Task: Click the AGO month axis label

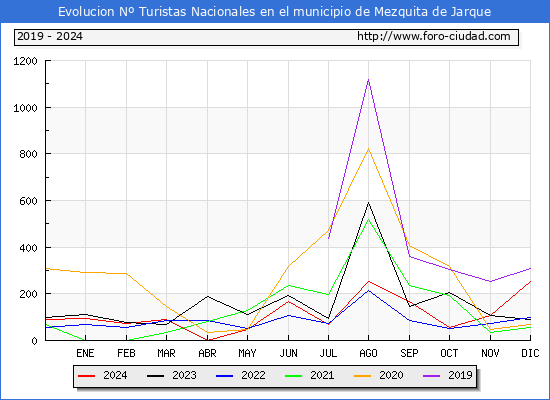Action: [368, 353]
